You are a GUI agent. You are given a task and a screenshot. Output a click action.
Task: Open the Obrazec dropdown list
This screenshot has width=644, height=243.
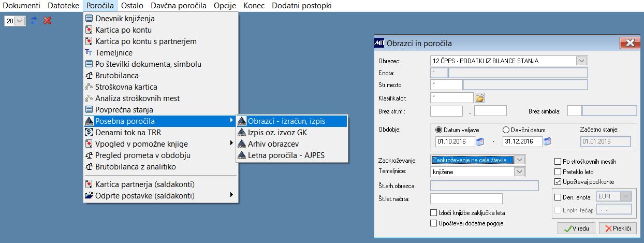582,61
